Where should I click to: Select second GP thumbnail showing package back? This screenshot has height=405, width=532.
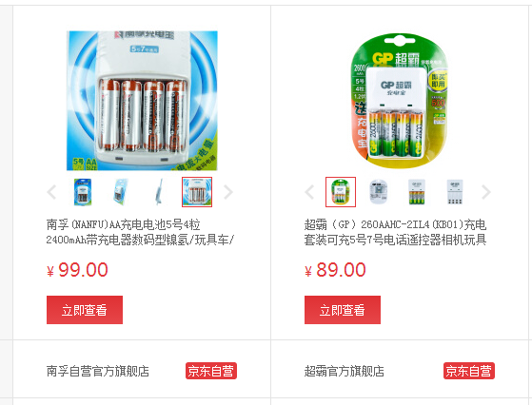(379, 192)
